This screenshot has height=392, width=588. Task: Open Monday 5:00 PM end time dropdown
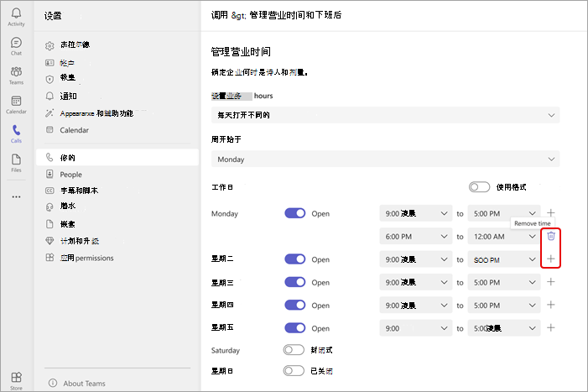pos(504,213)
